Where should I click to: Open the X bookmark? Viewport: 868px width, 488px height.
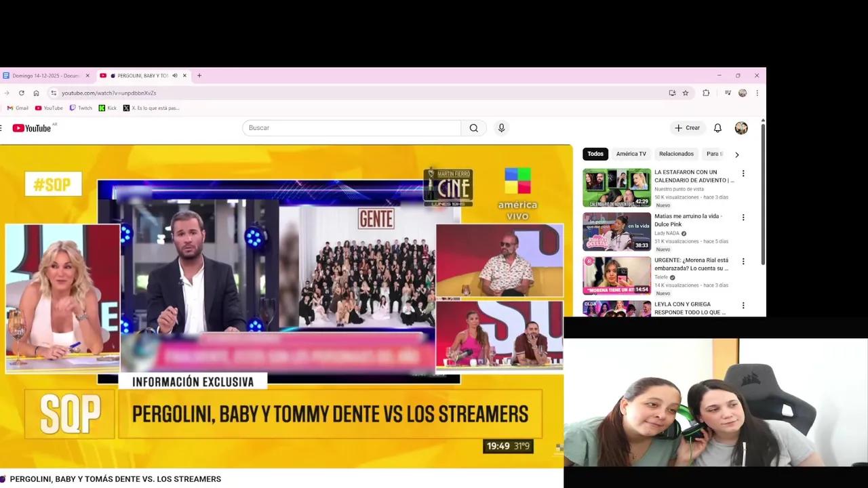151,108
